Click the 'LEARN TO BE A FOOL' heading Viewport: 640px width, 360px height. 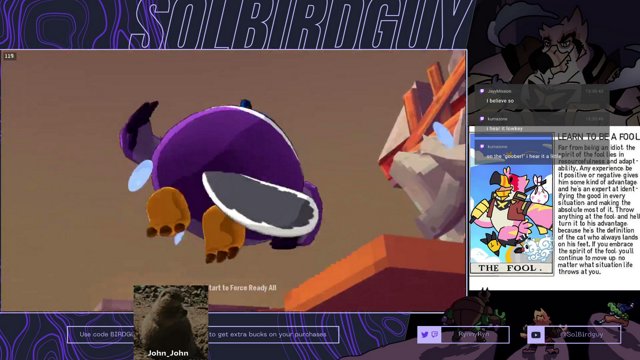598,137
